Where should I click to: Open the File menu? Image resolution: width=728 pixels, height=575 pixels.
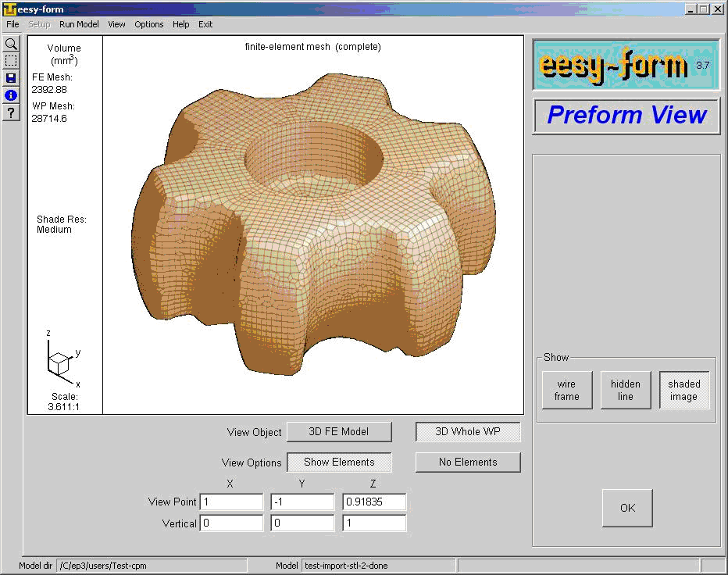[12, 24]
